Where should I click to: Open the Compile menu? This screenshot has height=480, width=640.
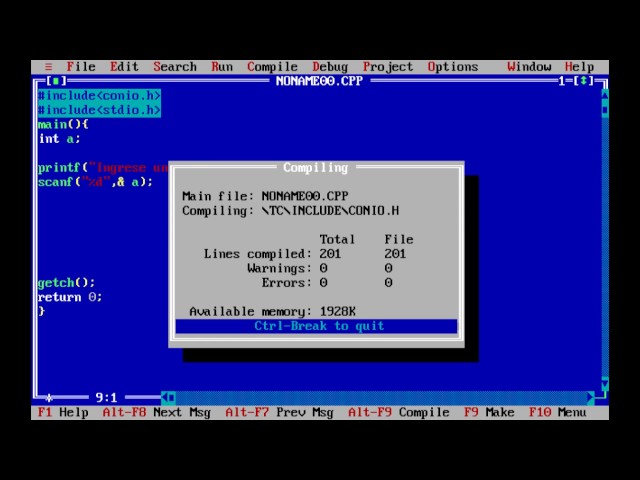[x=272, y=67]
